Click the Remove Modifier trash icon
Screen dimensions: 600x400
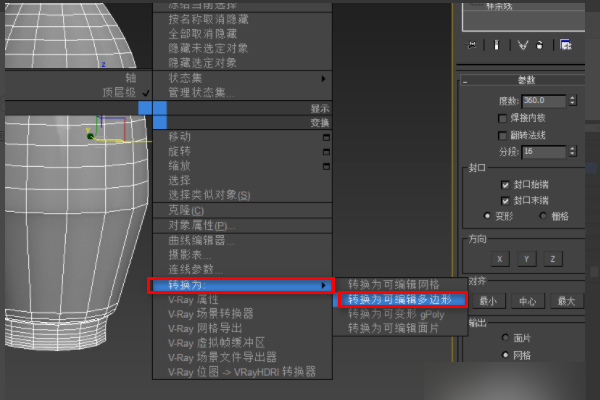click(540, 45)
